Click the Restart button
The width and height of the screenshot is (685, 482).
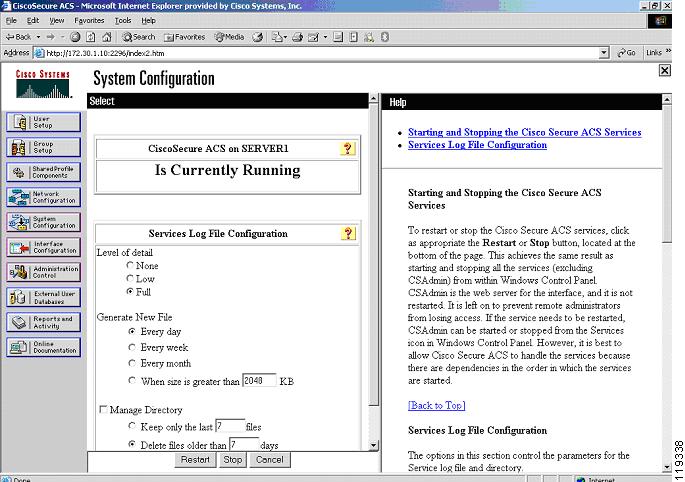tap(195, 460)
